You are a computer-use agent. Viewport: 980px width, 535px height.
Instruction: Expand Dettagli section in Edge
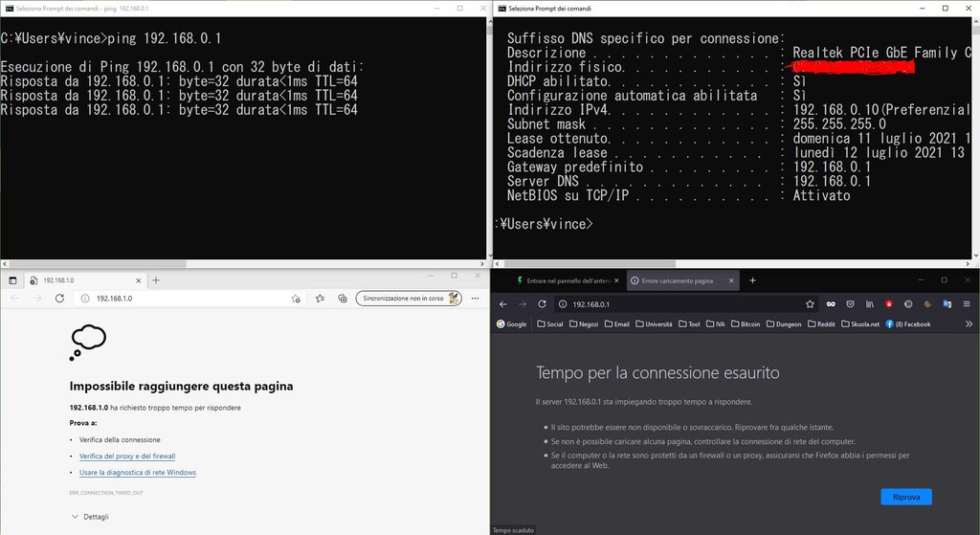point(90,517)
